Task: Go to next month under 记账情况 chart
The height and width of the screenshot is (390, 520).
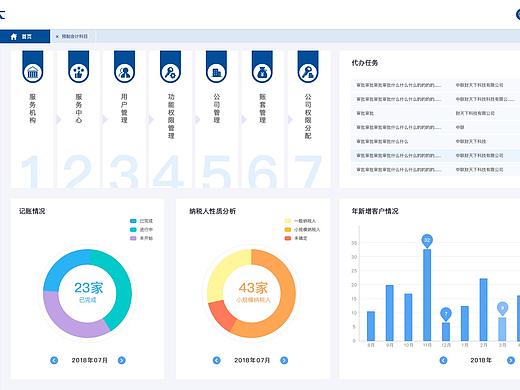Action: [122, 360]
